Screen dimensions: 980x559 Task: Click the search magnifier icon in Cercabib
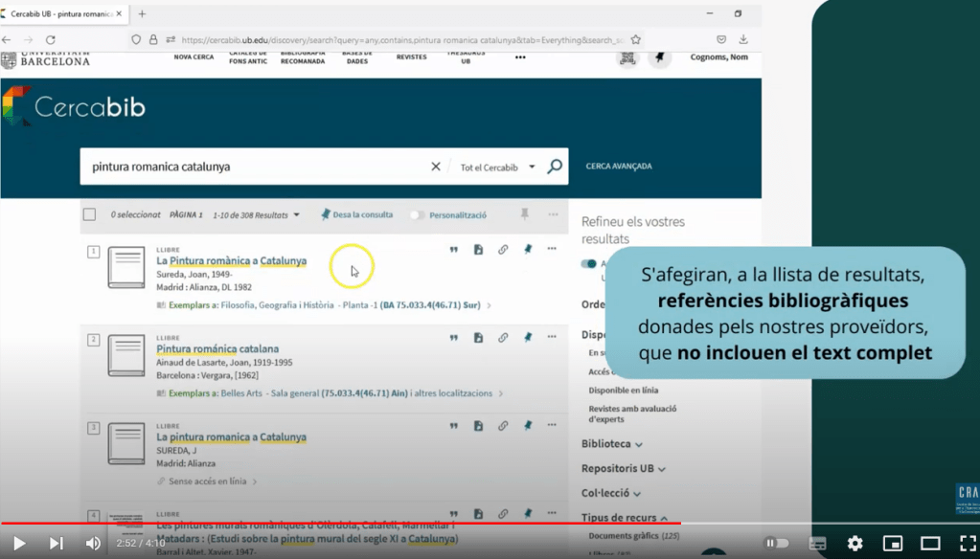555,167
